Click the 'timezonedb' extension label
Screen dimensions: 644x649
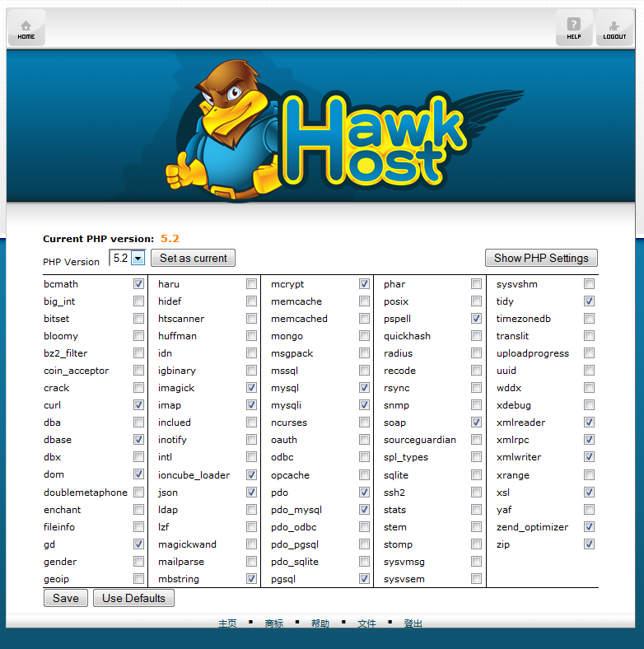coord(524,319)
